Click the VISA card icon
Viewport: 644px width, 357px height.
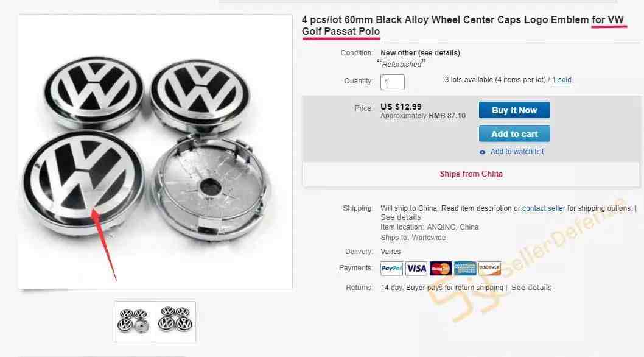[416, 269]
